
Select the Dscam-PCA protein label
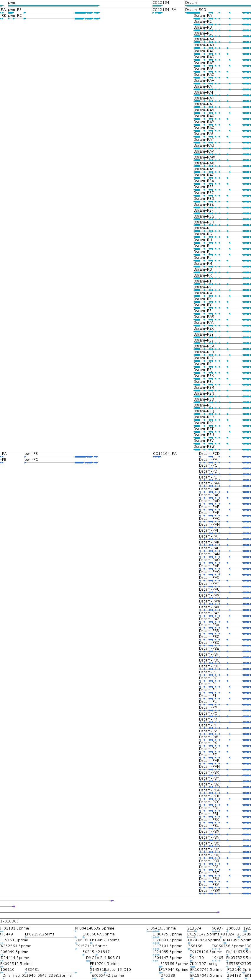pyautogui.click(x=209, y=790)
